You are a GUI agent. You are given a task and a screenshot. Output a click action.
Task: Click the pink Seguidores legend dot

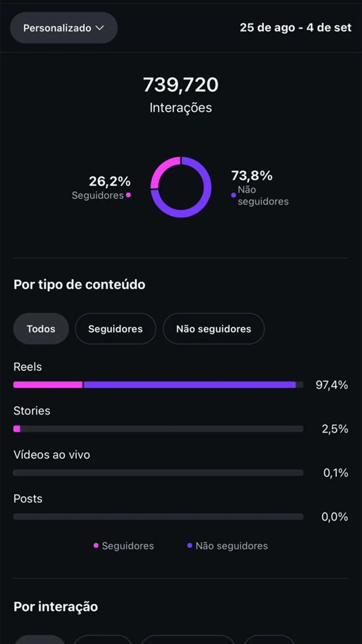97,546
